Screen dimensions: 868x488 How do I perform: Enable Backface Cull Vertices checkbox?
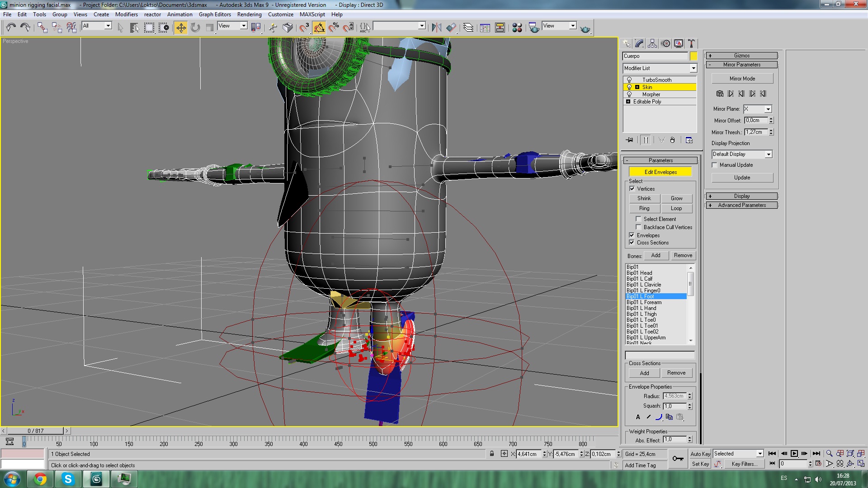[638, 227]
